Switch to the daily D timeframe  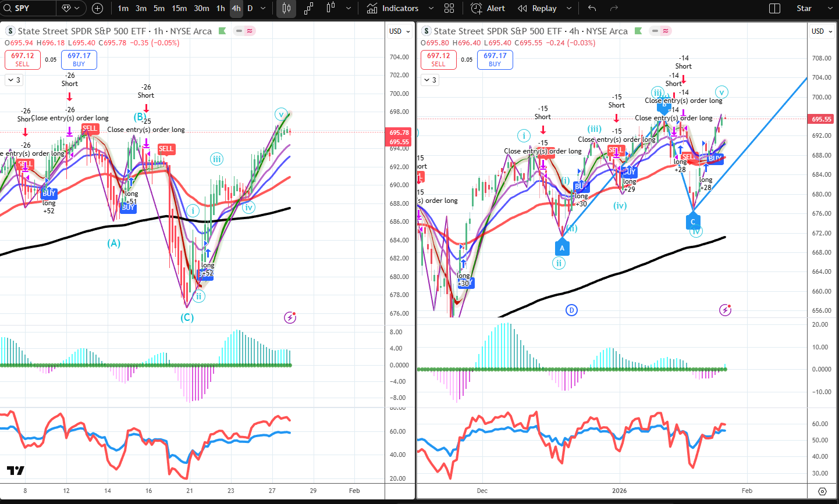(250, 8)
